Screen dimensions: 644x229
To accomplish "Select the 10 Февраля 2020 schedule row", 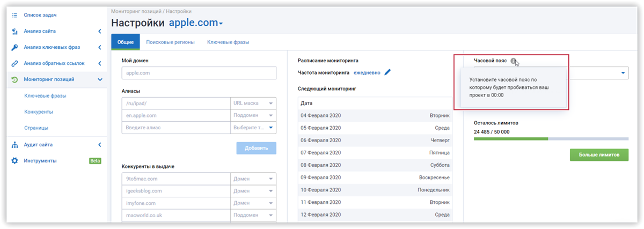I will pyautogui.click(x=375, y=190).
